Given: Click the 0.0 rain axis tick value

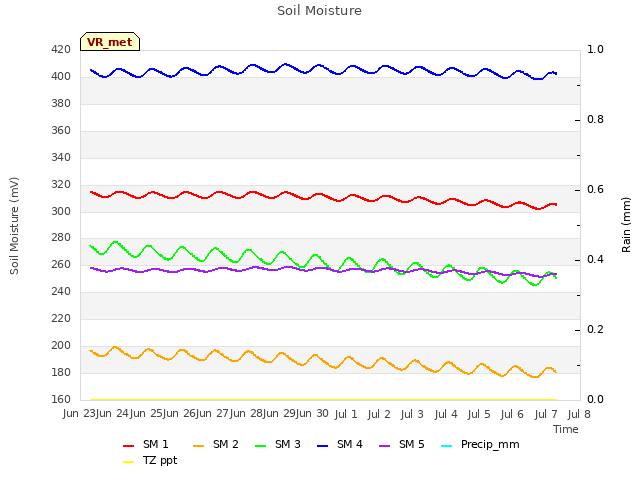Looking at the screenshot, I should [595, 399].
